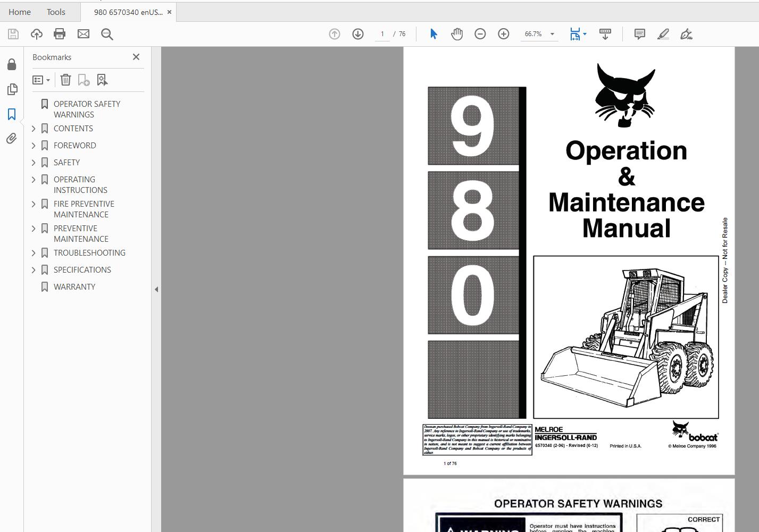
Task: Click the skid-steer loader illustration
Action: point(626,337)
